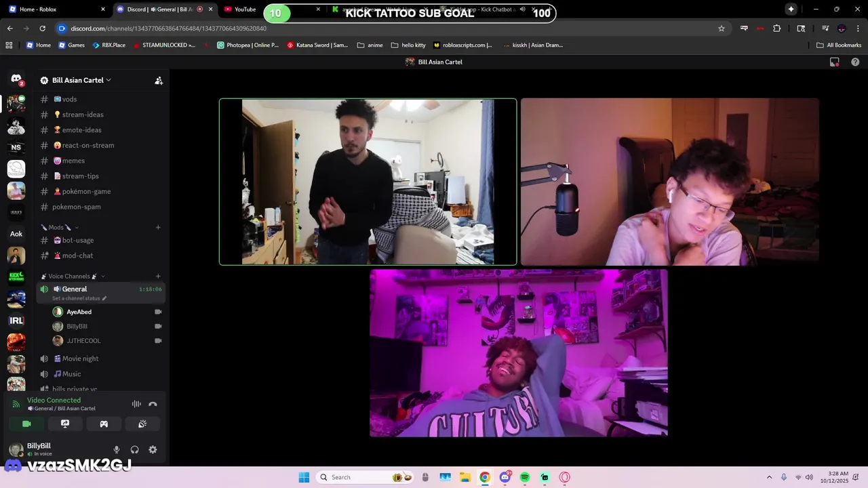This screenshot has height=488, width=868.
Task: Reload the page in the browser
Action: [43, 28]
